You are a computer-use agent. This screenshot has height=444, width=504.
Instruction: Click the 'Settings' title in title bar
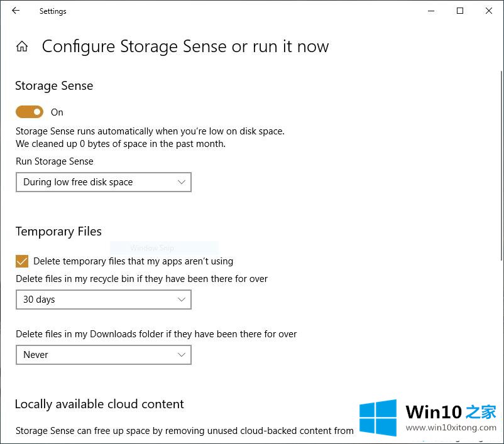53,11
